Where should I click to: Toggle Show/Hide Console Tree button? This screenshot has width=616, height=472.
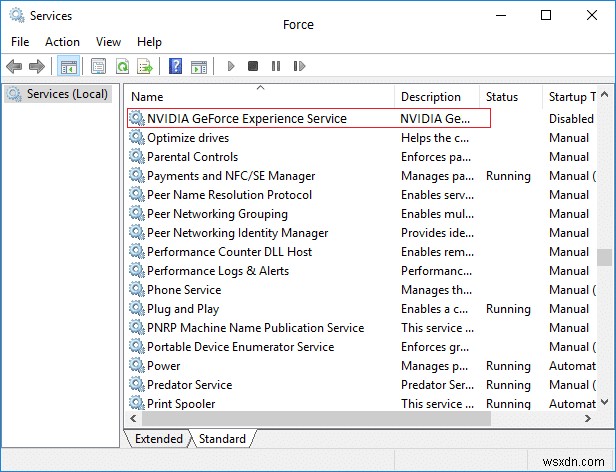click(x=69, y=67)
